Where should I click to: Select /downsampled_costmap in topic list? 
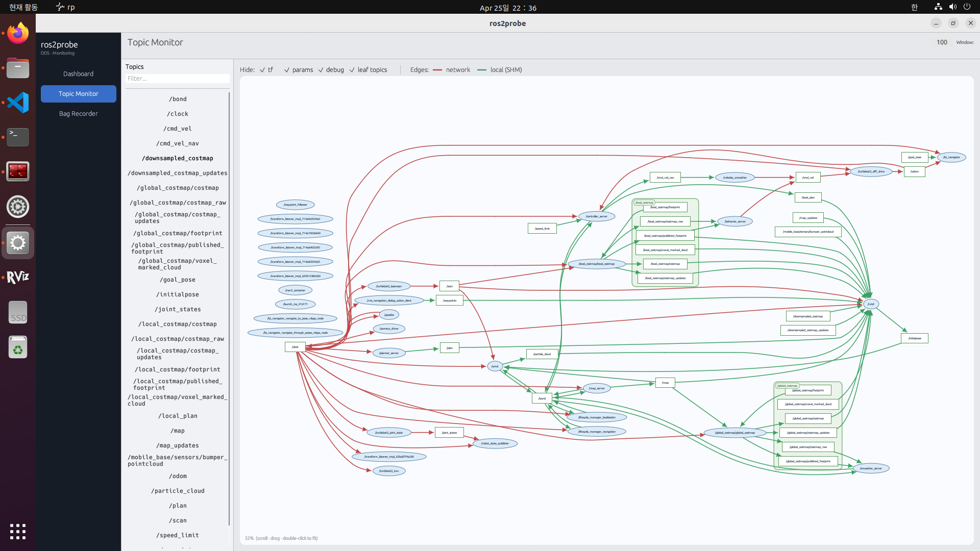tap(177, 158)
